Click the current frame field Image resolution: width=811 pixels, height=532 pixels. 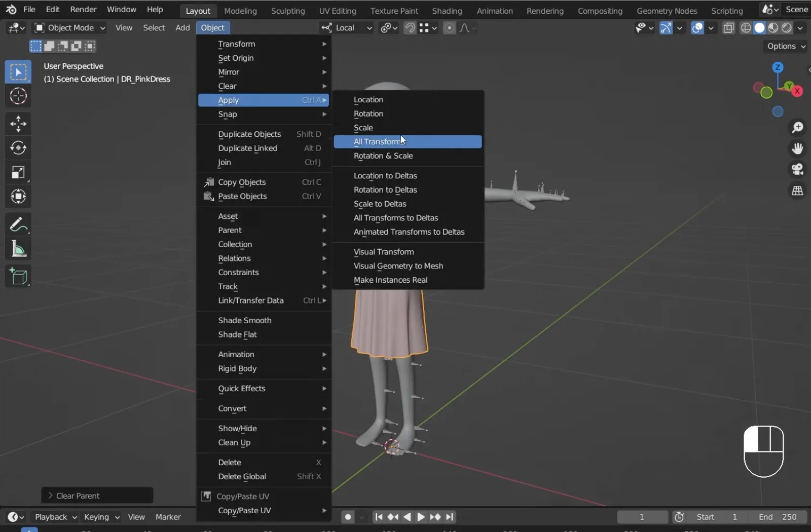tap(642, 517)
